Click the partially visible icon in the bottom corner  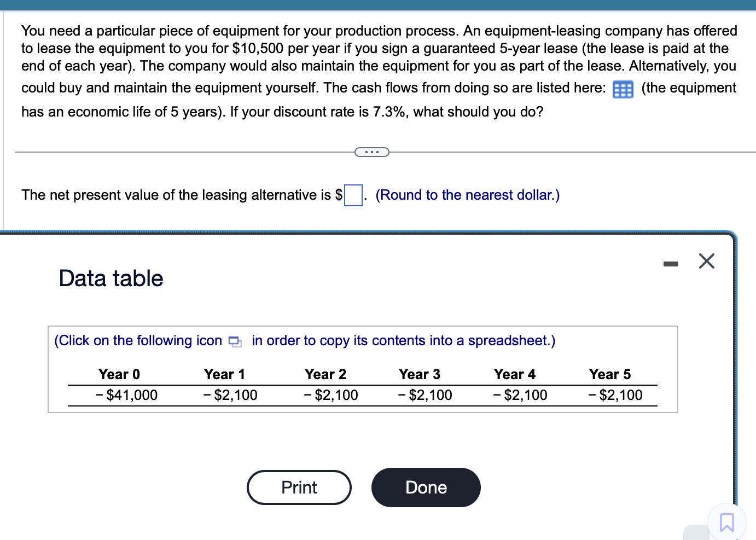(695, 533)
